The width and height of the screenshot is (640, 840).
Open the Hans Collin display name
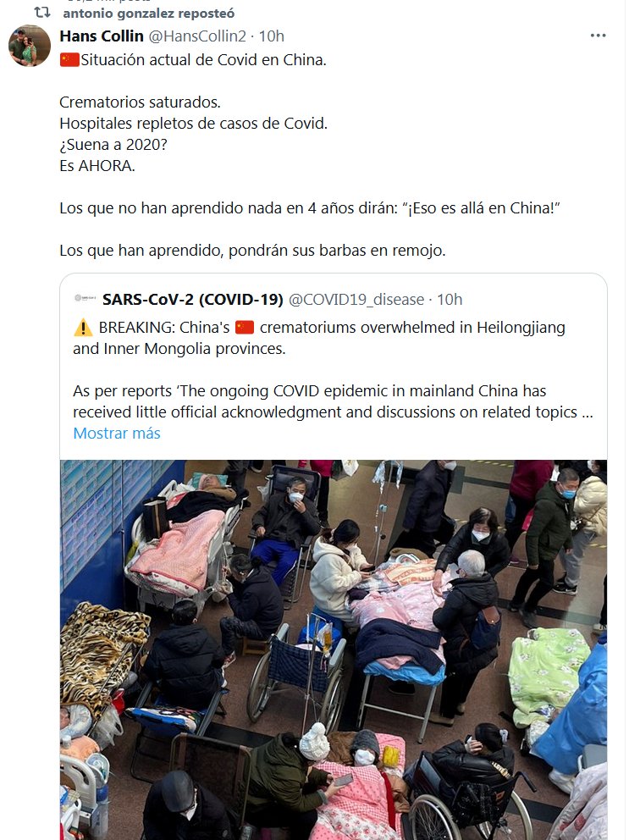[x=102, y=36]
